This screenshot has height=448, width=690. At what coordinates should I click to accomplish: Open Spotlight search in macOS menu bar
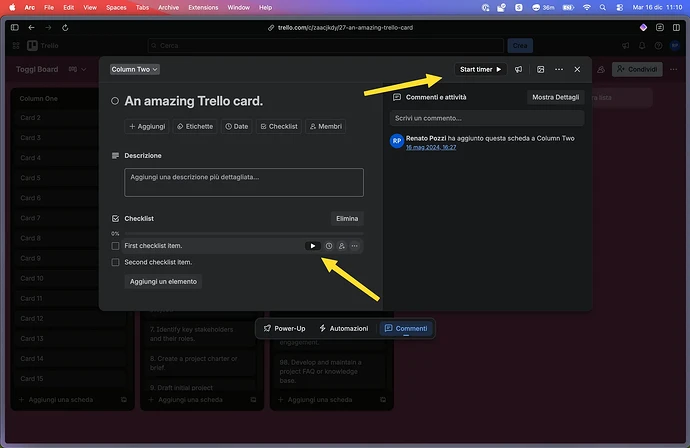(x=603, y=7)
